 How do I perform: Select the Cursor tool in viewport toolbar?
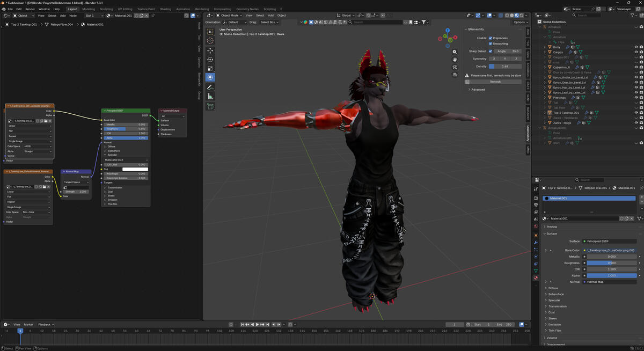pos(210,41)
